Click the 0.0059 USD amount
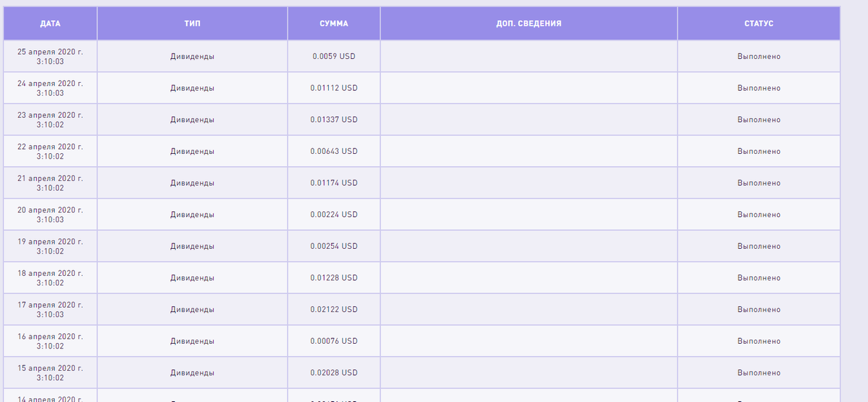Screen dimensions: 868x402 [334, 56]
